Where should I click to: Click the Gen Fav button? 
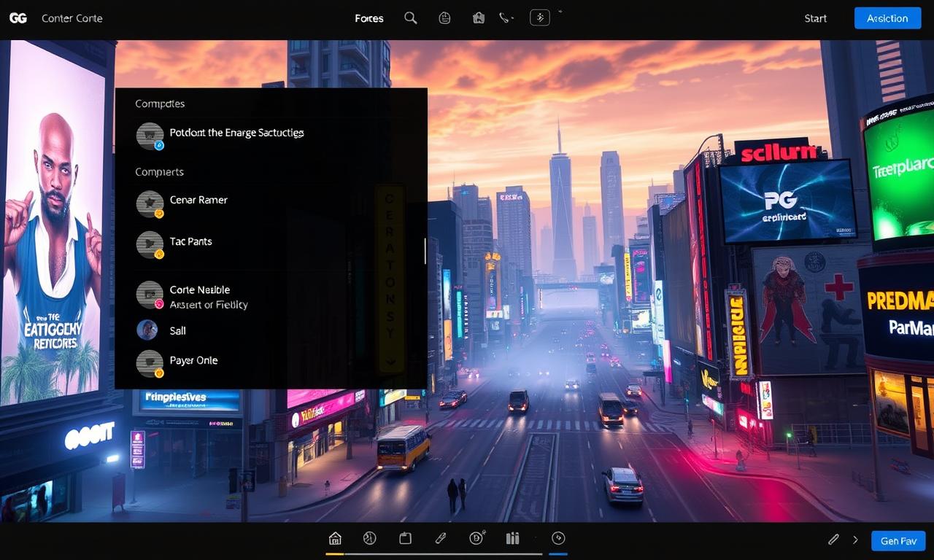(898, 540)
